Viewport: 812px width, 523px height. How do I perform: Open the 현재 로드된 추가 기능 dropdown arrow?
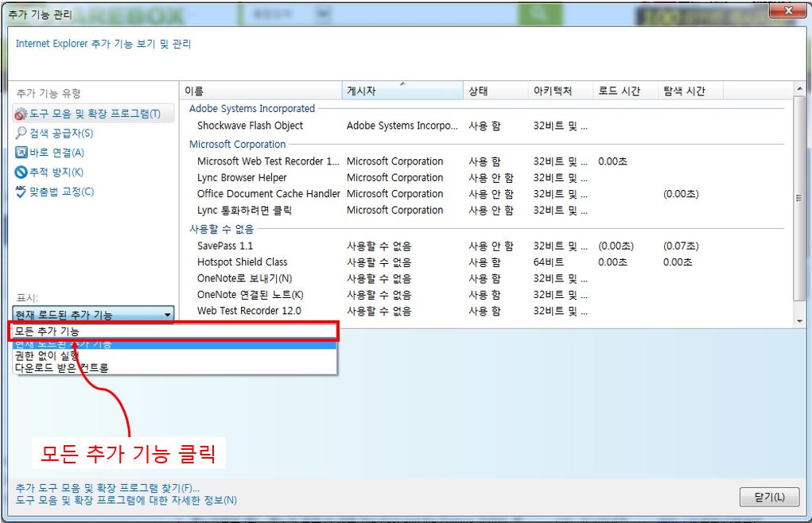167,315
